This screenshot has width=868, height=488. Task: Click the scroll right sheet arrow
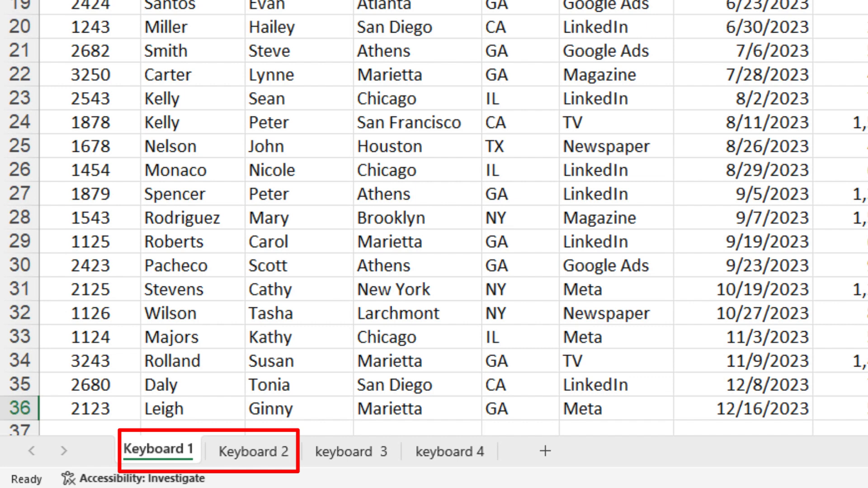click(x=64, y=450)
